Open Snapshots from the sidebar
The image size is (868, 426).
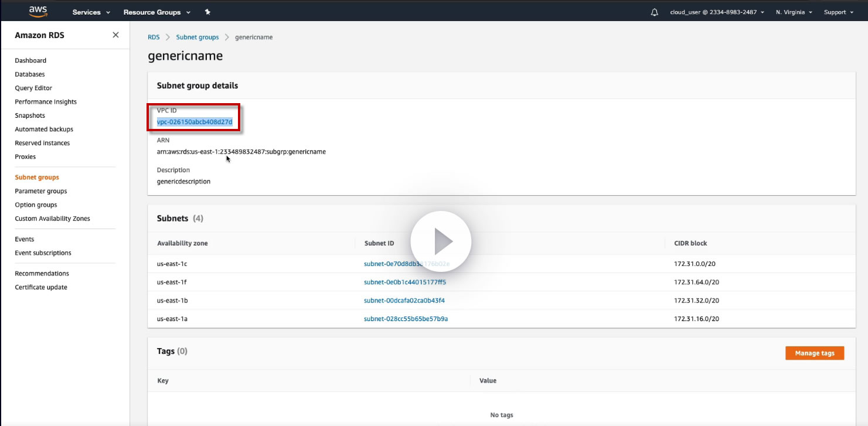click(x=30, y=115)
